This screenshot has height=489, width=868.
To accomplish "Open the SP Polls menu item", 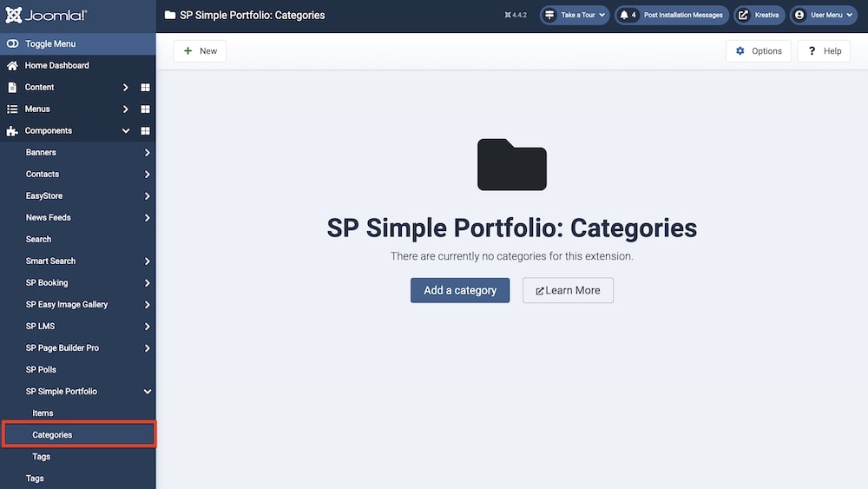I will 41,370.
